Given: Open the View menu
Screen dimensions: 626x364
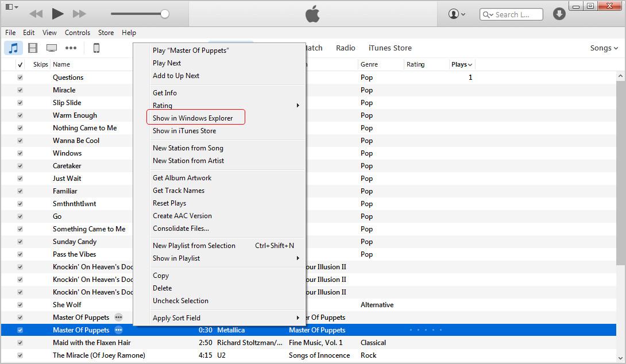Looking at the screenshot, I should (x=49, y=33).
